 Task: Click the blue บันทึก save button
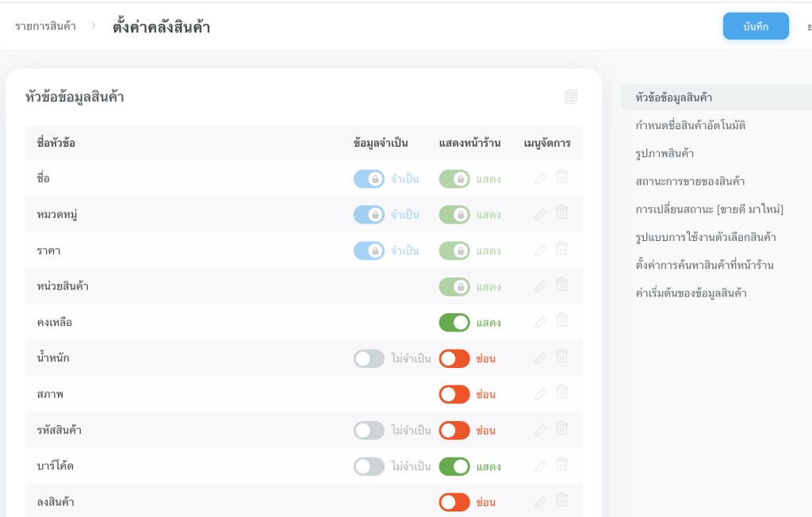point(756,26)
